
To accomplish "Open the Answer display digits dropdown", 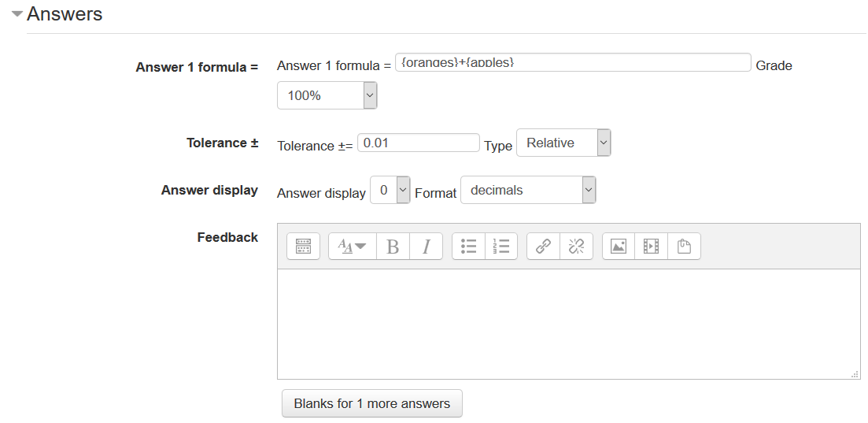I will click(x=390, y=190).
